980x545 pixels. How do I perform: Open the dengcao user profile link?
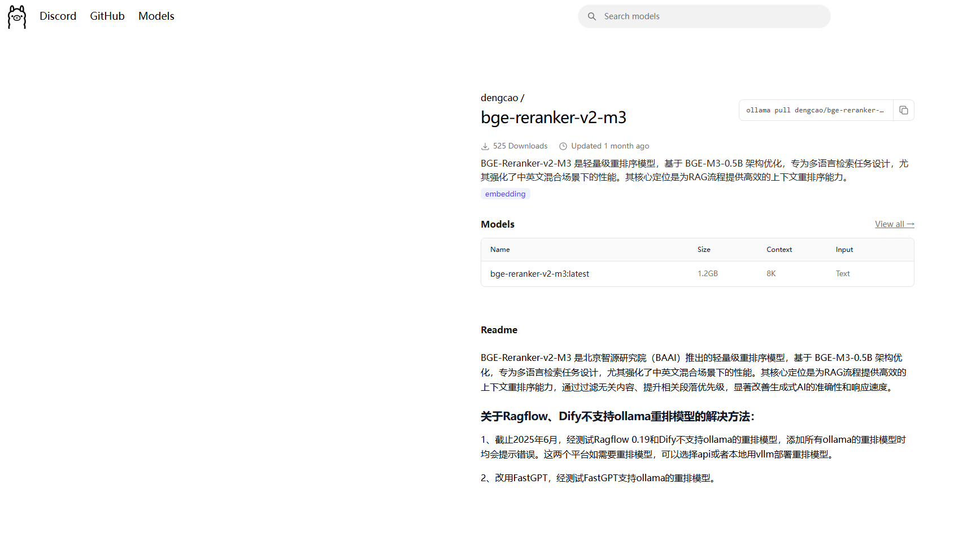pos(499,98)
